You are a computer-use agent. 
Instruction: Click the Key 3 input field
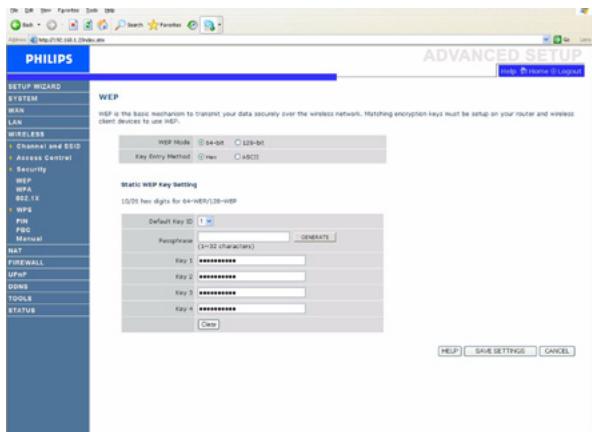point(251,293)
